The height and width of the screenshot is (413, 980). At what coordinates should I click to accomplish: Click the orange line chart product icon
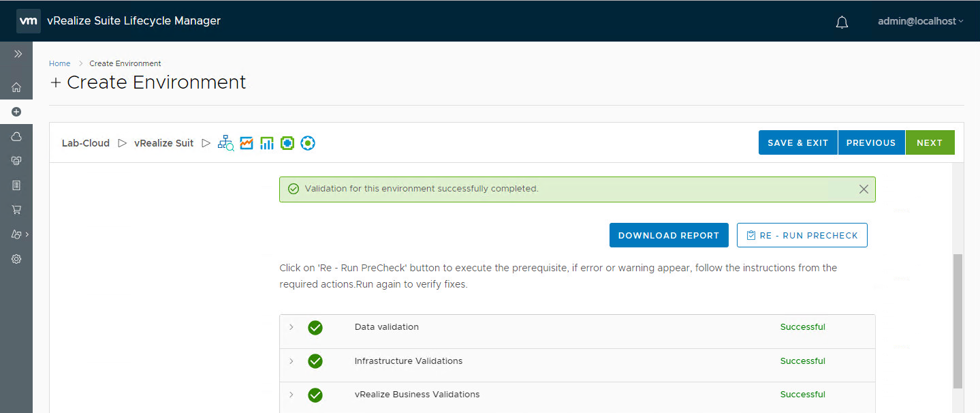247,143
